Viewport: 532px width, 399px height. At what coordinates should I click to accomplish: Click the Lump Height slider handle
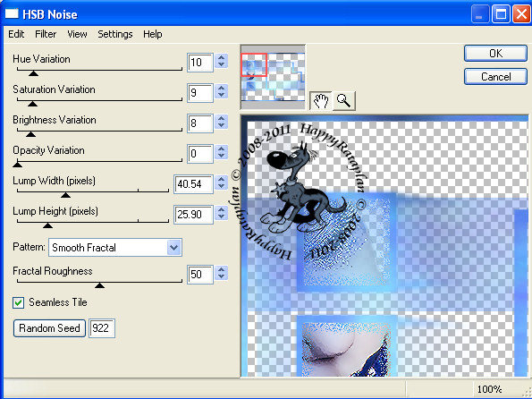[48, 225]
